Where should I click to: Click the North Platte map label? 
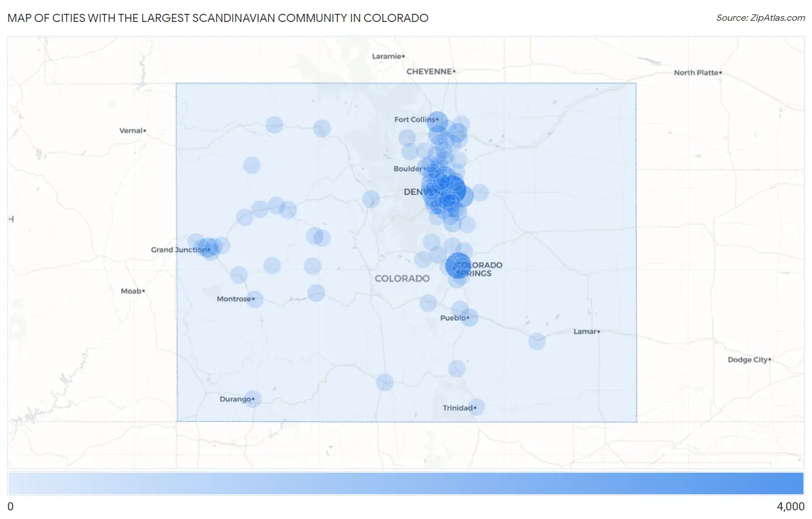click(x=698, y=73)
